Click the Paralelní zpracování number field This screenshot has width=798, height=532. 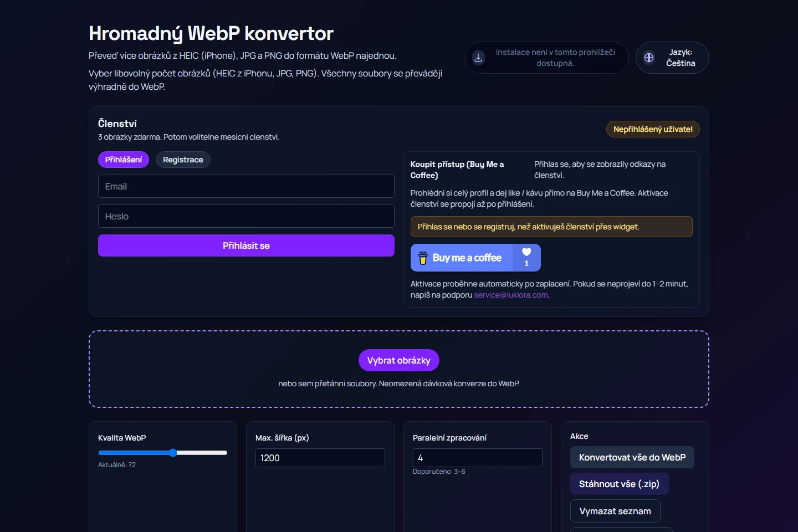478,458
